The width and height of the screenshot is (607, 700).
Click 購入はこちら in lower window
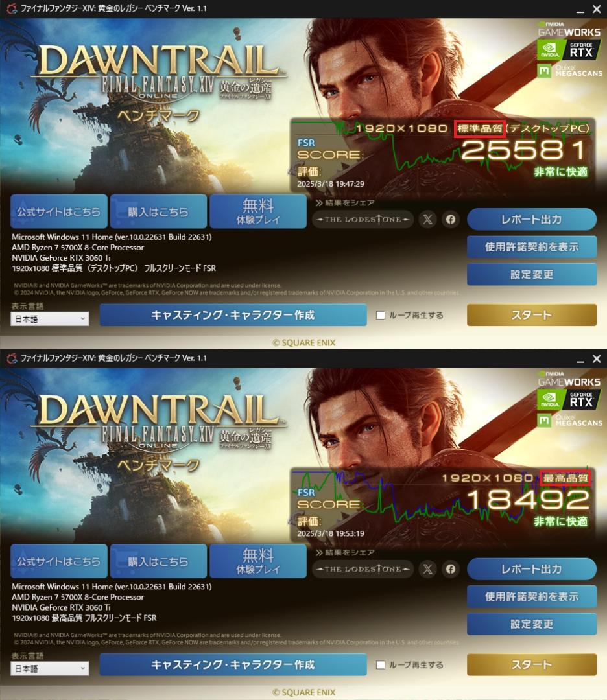[158, 561]
